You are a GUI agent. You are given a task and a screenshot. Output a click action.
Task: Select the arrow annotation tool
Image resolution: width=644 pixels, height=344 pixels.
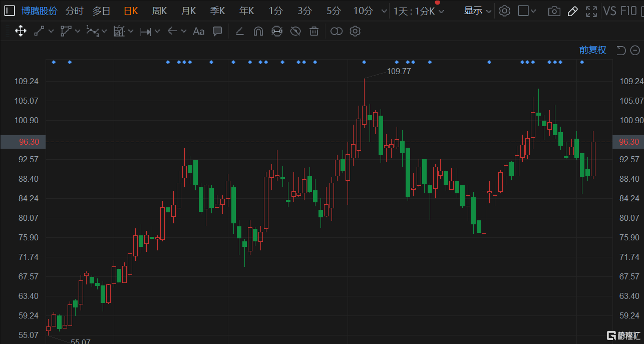pos(172,31)
